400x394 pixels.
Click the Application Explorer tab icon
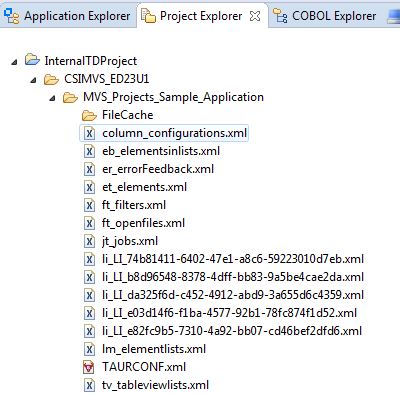(12, 16)
